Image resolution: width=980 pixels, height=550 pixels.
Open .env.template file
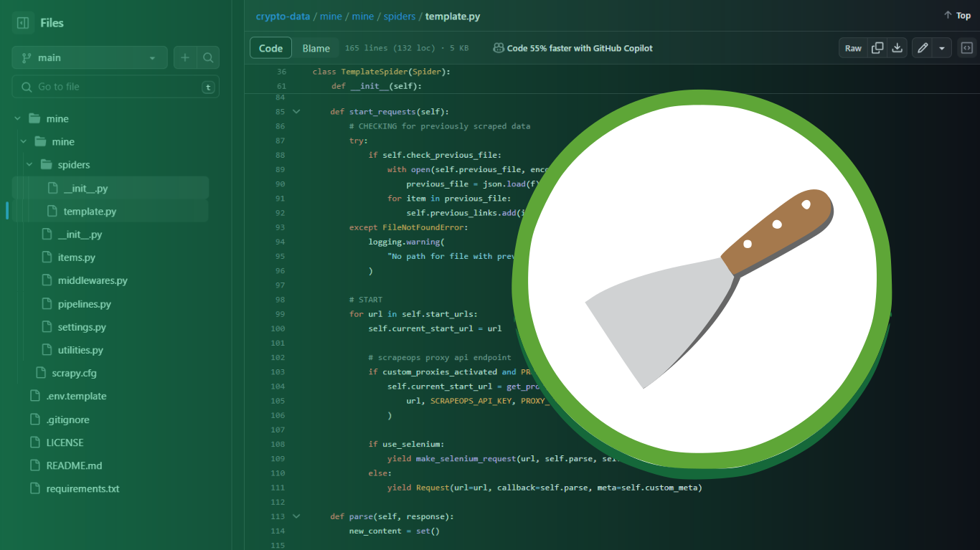[x=76, y=396]
